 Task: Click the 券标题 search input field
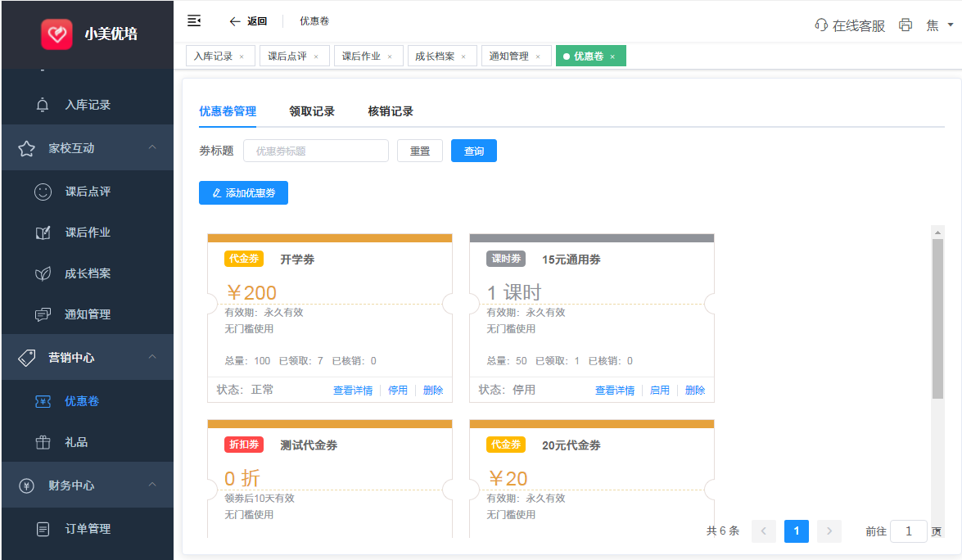pyautogui.click(x=315, y=151)
